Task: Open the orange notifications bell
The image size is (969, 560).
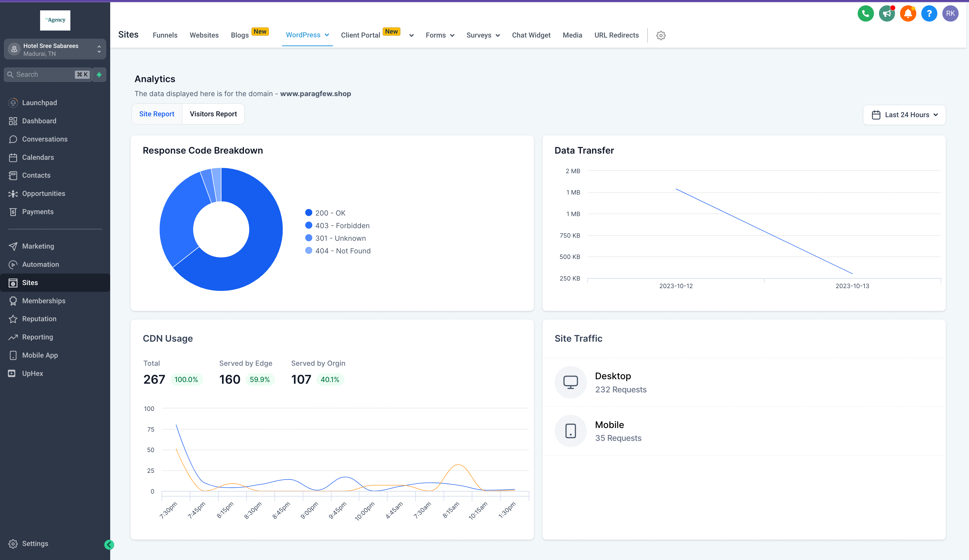Action: coord(908,14)
